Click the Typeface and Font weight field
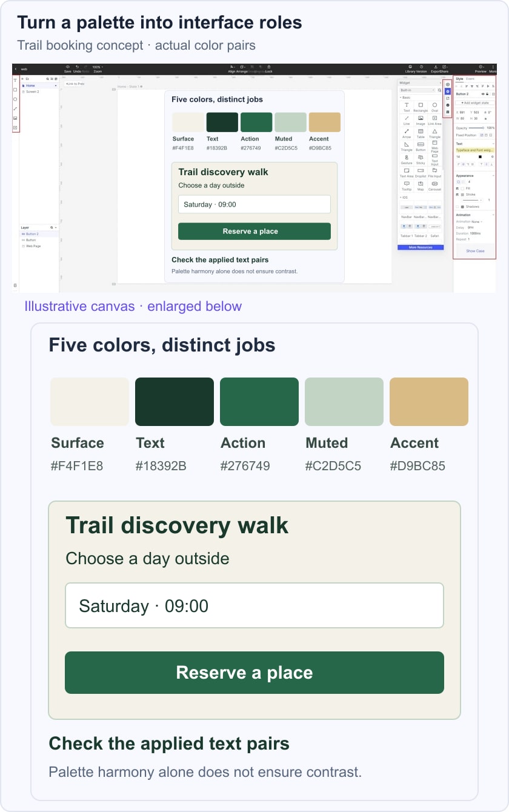Image resolution: width=509 pixels, height=812 pixels. tap(475, 150)
